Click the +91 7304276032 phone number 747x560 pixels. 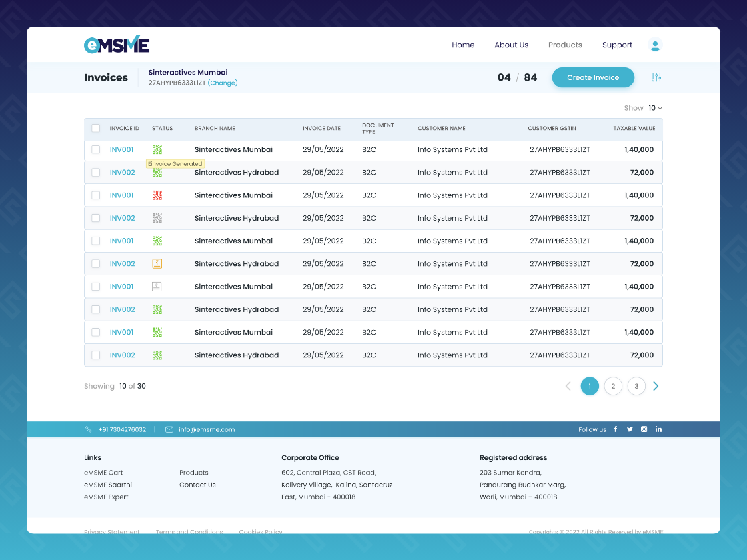click(122, 429)
